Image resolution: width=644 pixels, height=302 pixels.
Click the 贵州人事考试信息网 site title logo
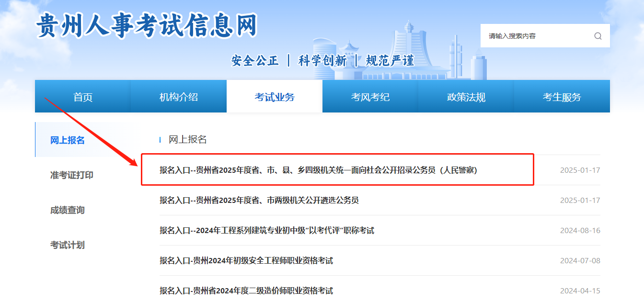(x=147, y=25)
